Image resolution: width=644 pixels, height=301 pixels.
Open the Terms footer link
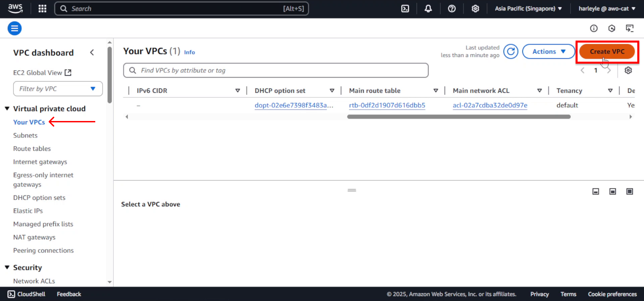pos(568,294)
